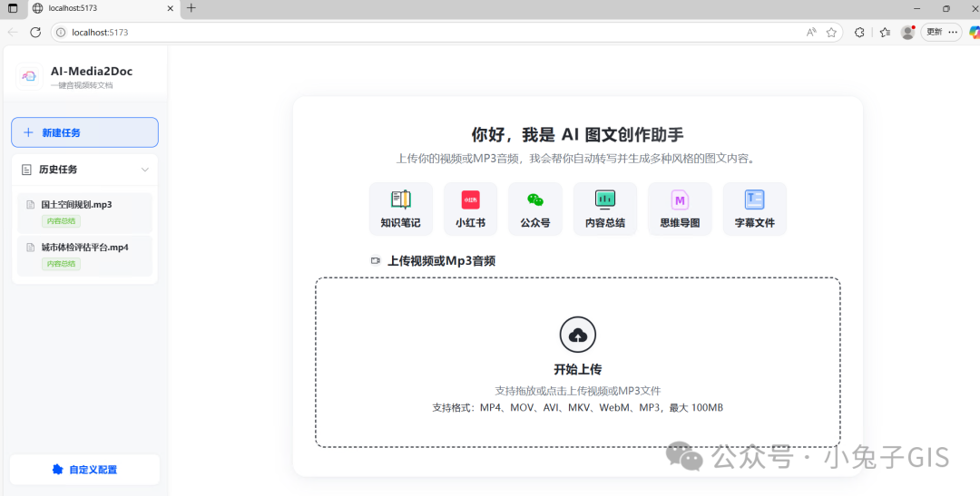Click 开始上传 to upload a file
980x496 pixels.
[x=577, y=369]
